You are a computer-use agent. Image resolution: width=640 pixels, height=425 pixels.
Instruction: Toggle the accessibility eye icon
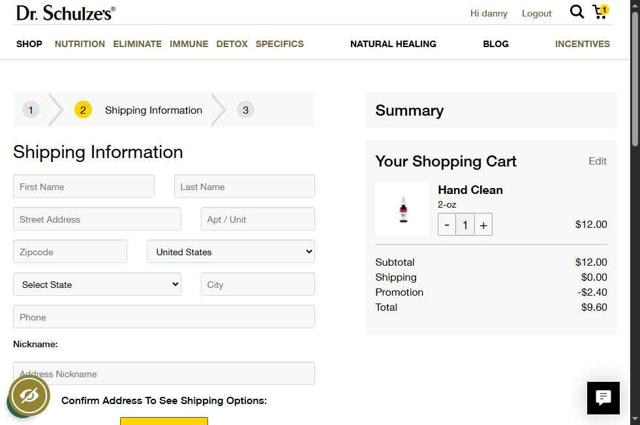click(x=29, y=396)
